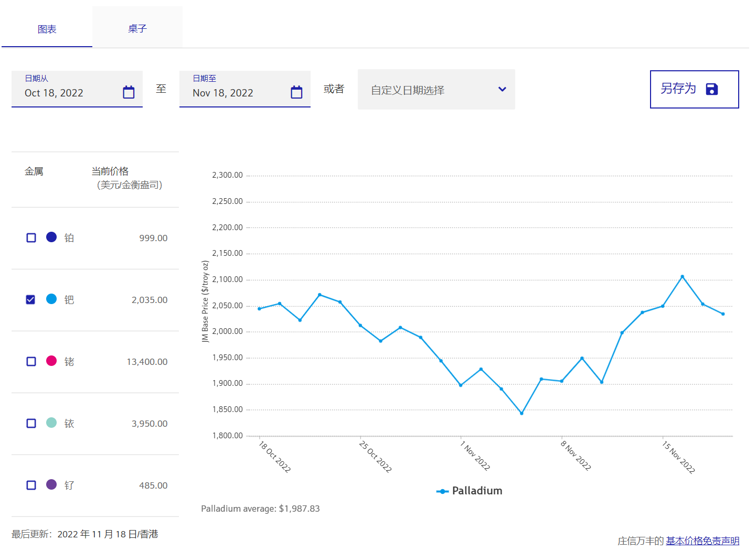This screenshot has height=551, width=756.
Task: Expand 自定义日期选择 dropdown
Action: [436, 90]
